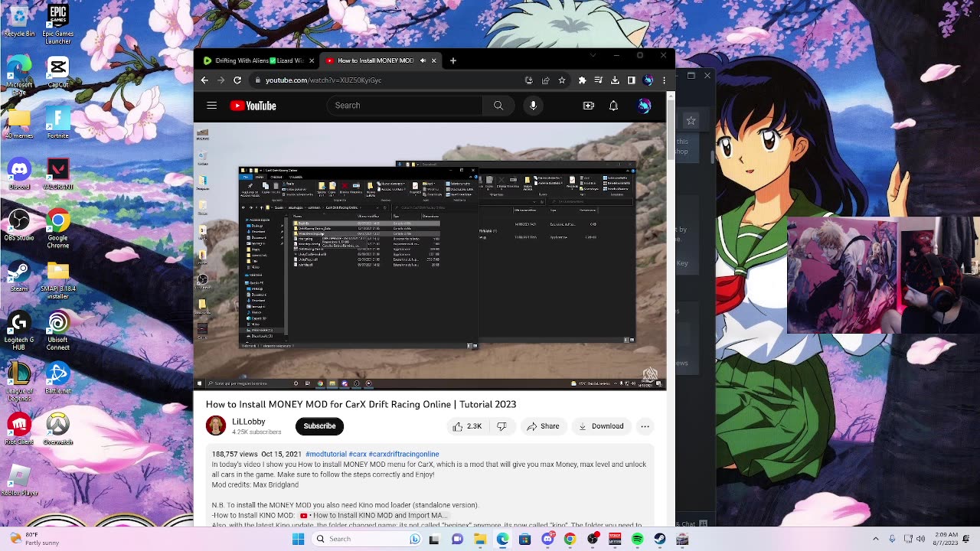Open the Logitech G HUB desktop icon

coord(19,331)
